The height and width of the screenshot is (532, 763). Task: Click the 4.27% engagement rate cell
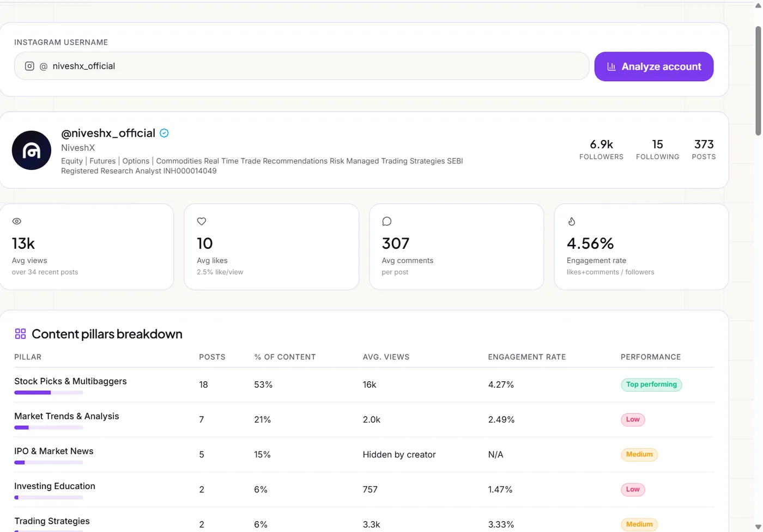(501, 384)
